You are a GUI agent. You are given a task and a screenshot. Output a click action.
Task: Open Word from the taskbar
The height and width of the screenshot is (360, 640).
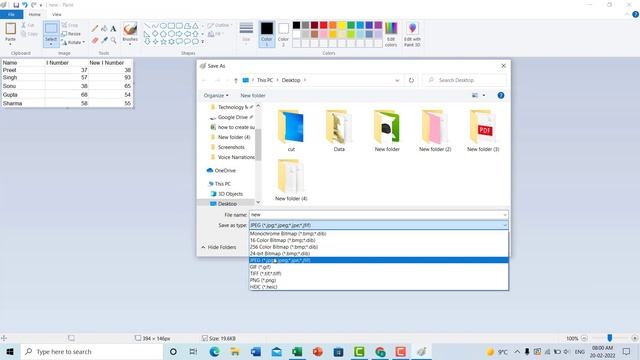tap(256, 351)
